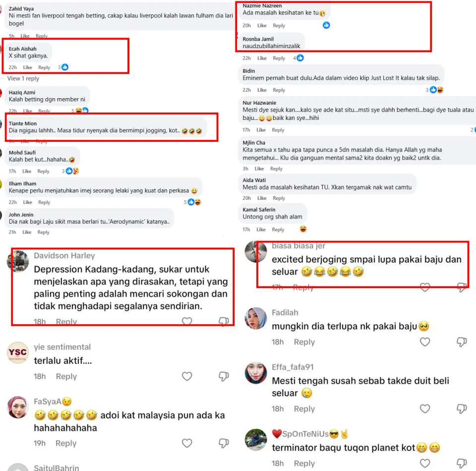Open Fadilah's profile avatar
This screenshot has height=471, width=476.
click(x=256, y=318)
